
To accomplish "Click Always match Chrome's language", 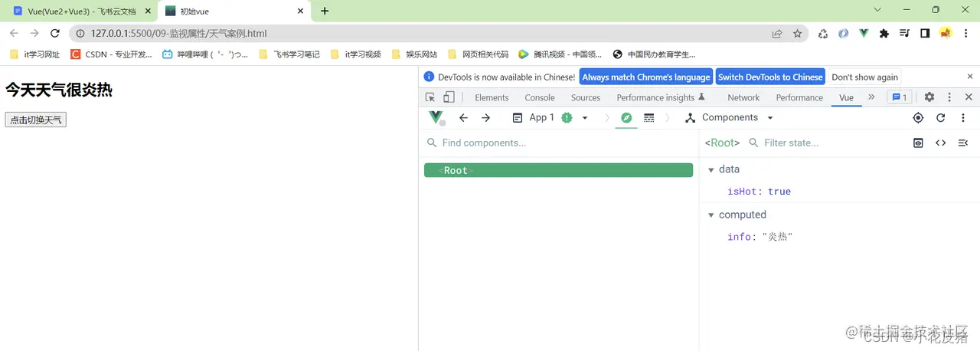I will tap(646, 77).
